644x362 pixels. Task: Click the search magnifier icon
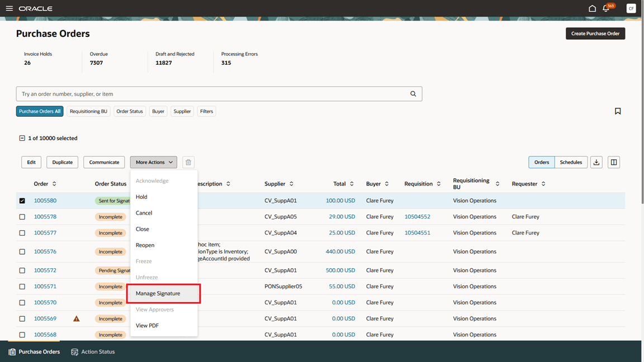click(x=413, y=93)
